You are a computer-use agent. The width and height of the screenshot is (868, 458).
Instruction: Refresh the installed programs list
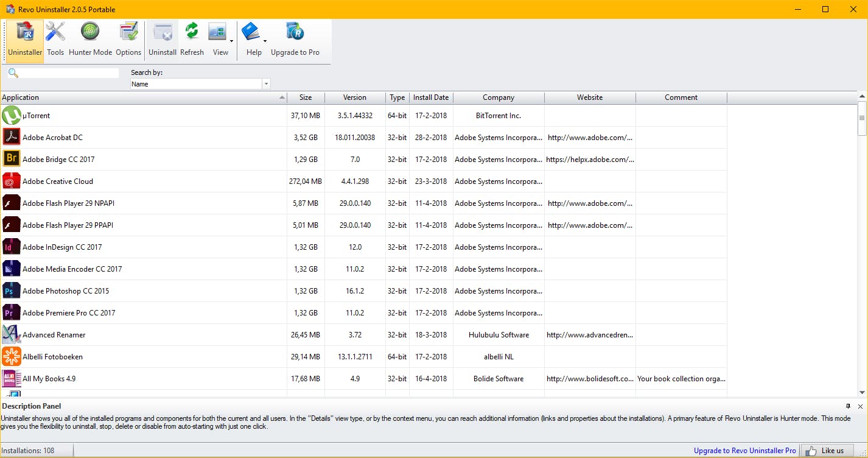[x=192, y=40]
